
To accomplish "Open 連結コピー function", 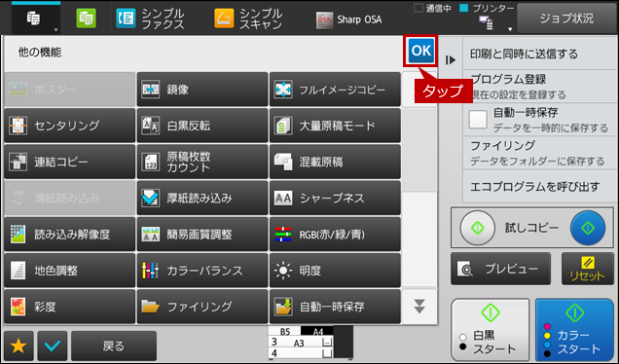I will coord(69,162).
